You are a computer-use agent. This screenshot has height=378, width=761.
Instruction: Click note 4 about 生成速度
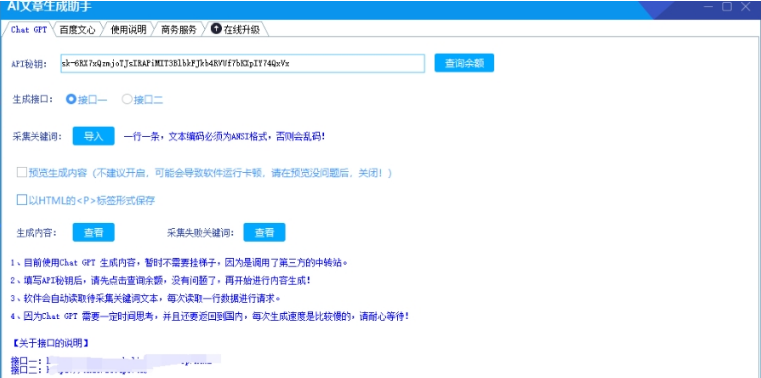coord(210,317)
